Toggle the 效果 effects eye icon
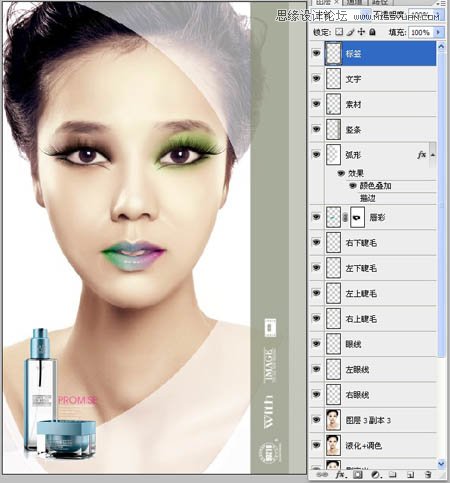 tap(341, 173)
